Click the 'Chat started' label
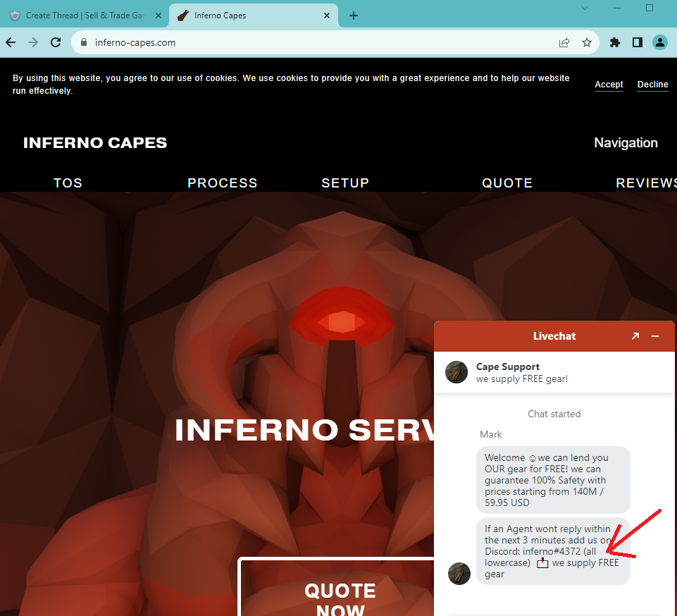The width and height of the screenshot is (677, 616). pos(554,414)
